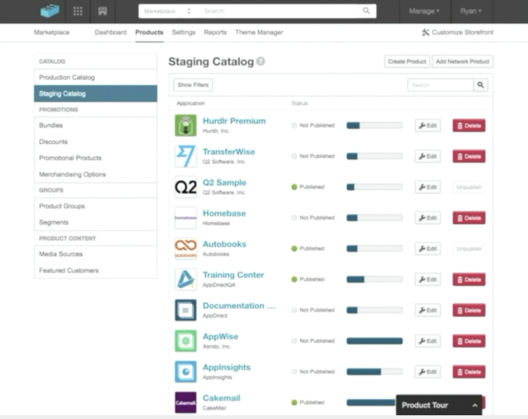Viewport: 528px width, 419px height.
Task: Select Production Catalog in sidebar
Action: [96, 77]
